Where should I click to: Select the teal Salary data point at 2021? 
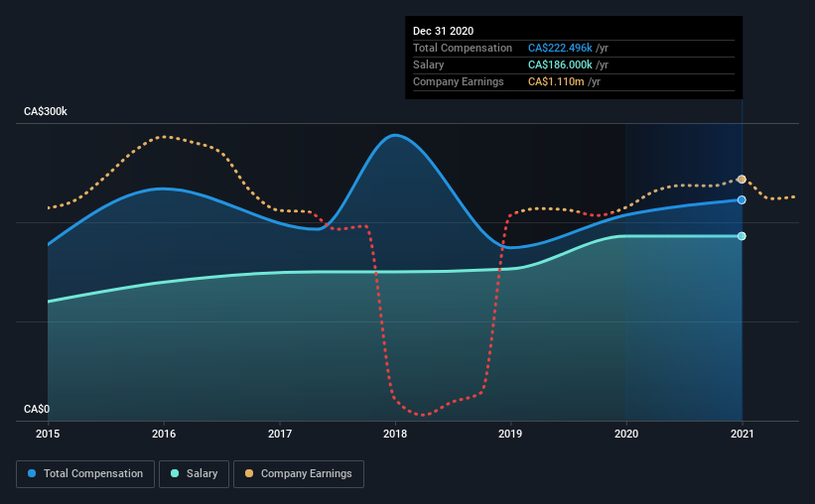(742, 236)
